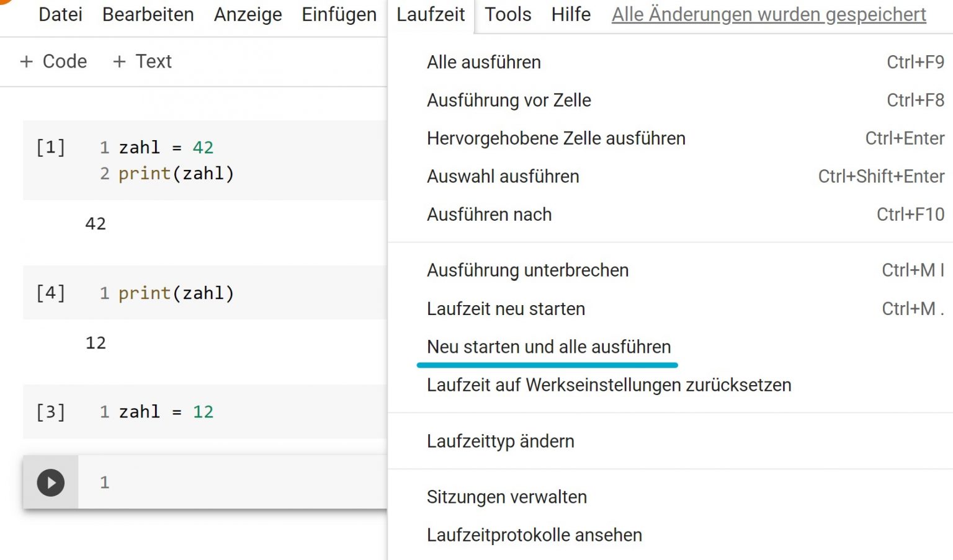Image resolution: width=953 pixels, height=560 pixels.
Task: Reset runtime via 'Laufzeit auf Werkseinstellungen zurücksetzen'
Action: [x=609, y=385]
